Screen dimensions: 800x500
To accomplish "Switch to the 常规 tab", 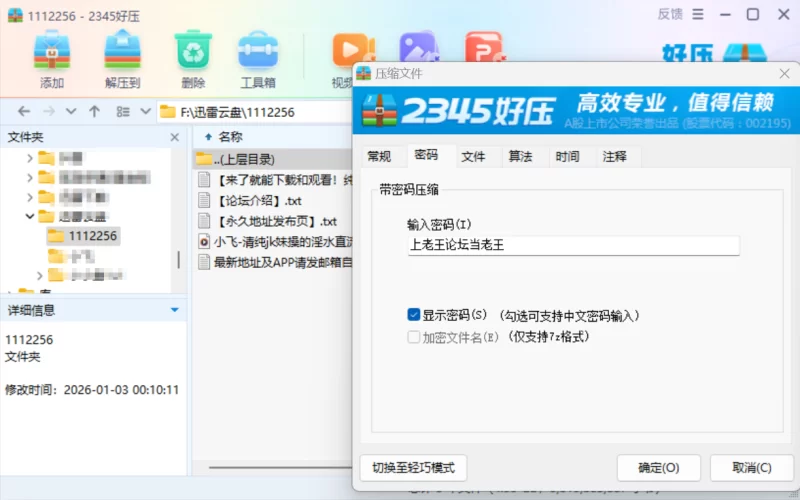I will (x=380, y=156).
